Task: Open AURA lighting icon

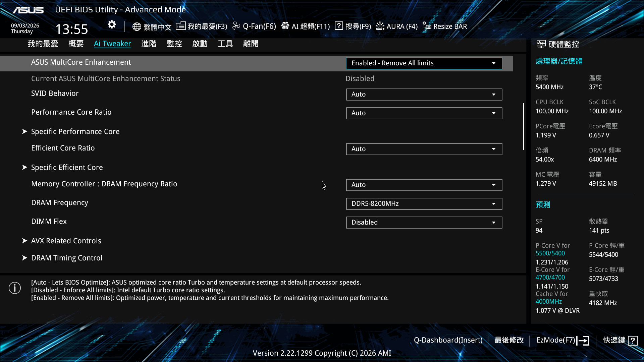Action: click(x=380, y=26)
